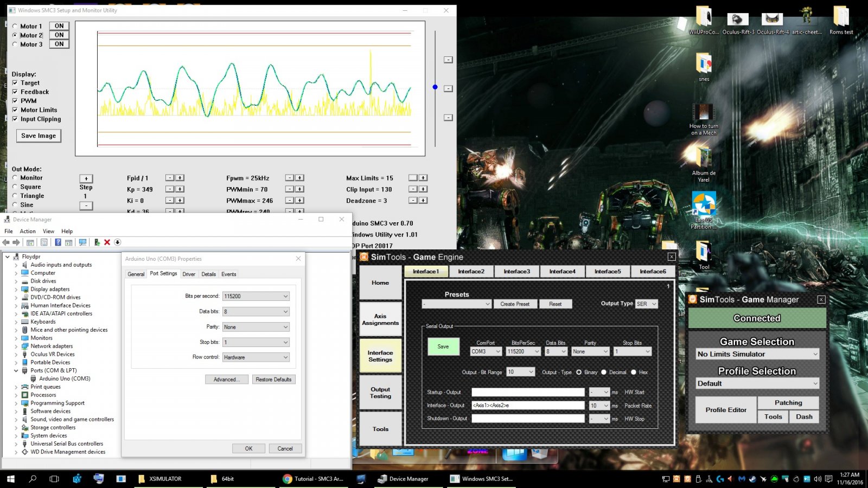Open the EaseUS Partition desktop icon
Screen dimensions: 868x488
click(704, 210)
